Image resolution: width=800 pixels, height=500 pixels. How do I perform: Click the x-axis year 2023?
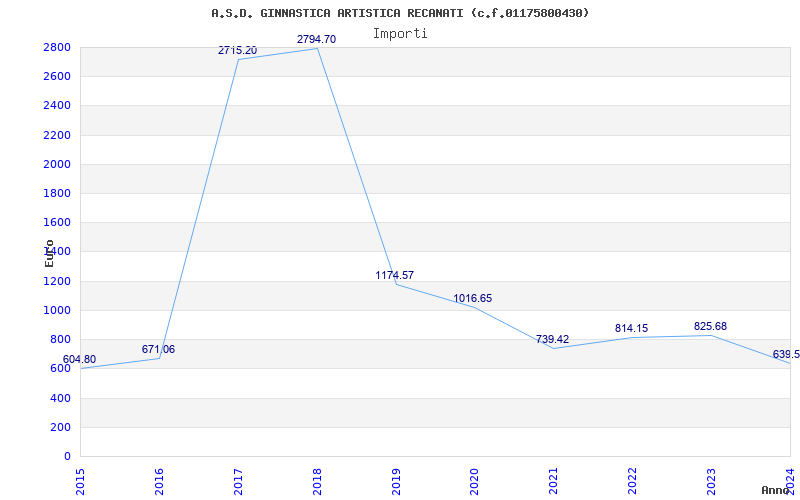(x=712, y=482)
